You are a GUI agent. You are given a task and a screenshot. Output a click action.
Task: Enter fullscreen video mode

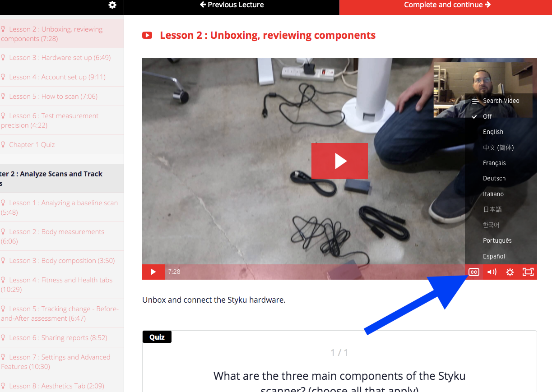click(x=528, y=272)
